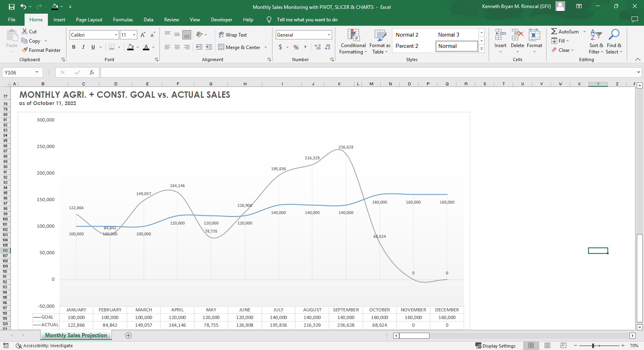Viewport: 644px width, 350px height.
Task: Open the Page Layout ribbon tab
Action: 89,20
